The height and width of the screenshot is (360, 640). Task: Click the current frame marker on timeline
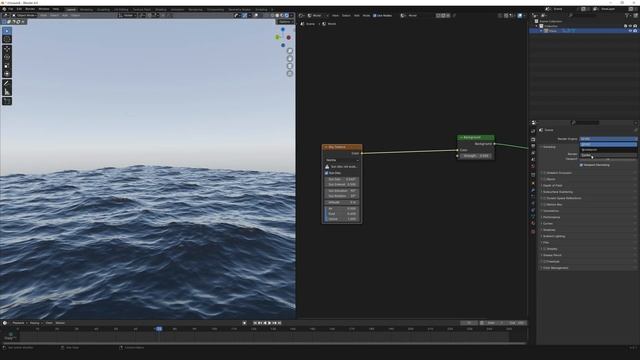coord(159,329)
